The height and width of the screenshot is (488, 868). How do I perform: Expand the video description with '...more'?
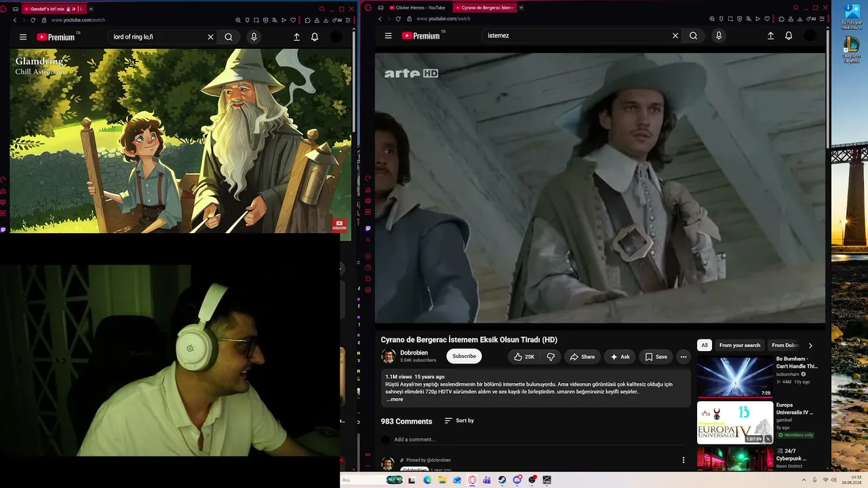pos(395,399)
